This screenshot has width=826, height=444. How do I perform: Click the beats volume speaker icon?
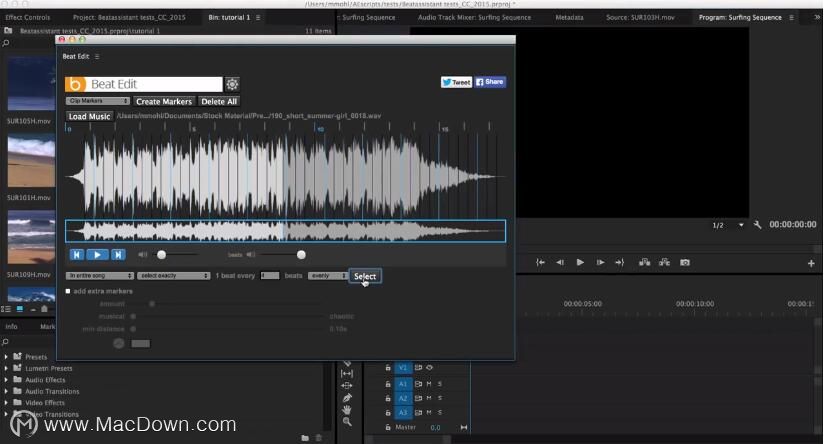tap(251, 255)
